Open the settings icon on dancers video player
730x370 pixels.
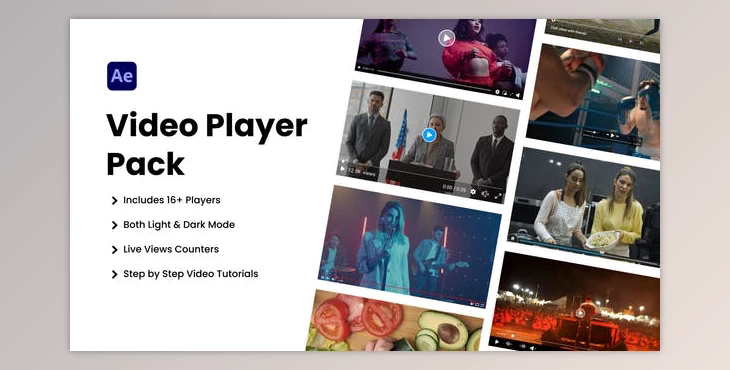(497, 92)
